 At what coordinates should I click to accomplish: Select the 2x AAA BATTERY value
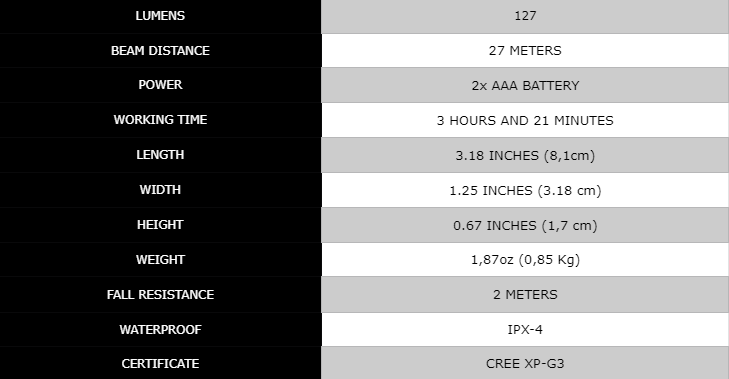coord(525,86)
